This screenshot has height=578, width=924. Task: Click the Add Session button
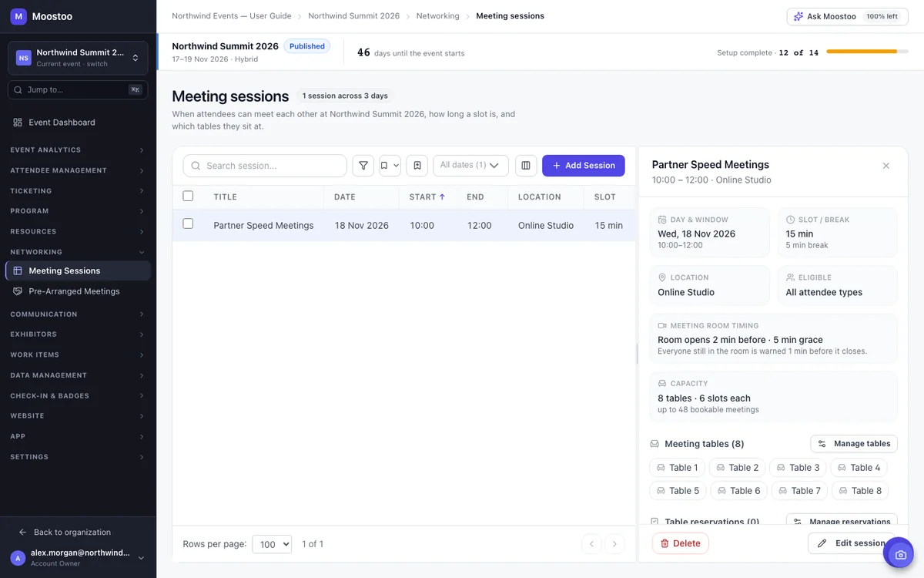pos(584,166)
